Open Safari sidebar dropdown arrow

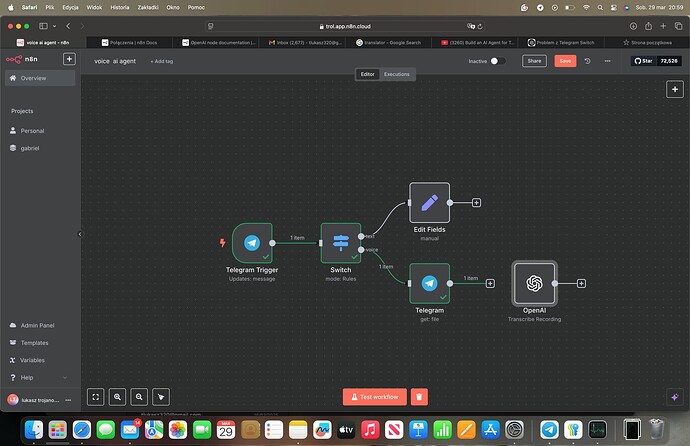55,26
